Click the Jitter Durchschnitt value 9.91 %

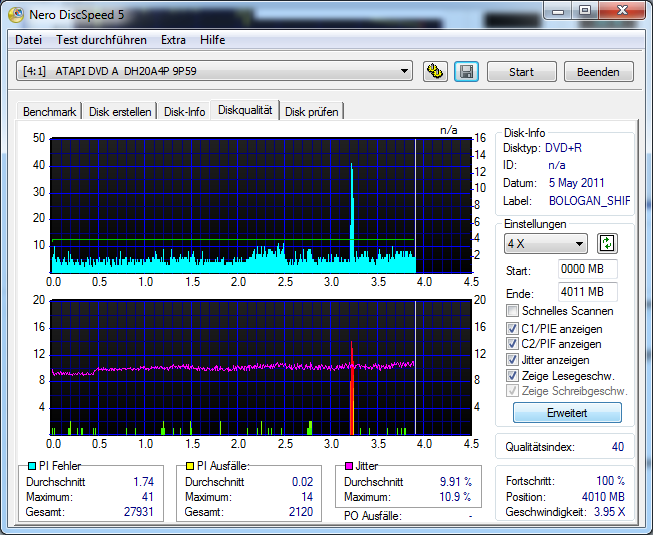point(456,482)
